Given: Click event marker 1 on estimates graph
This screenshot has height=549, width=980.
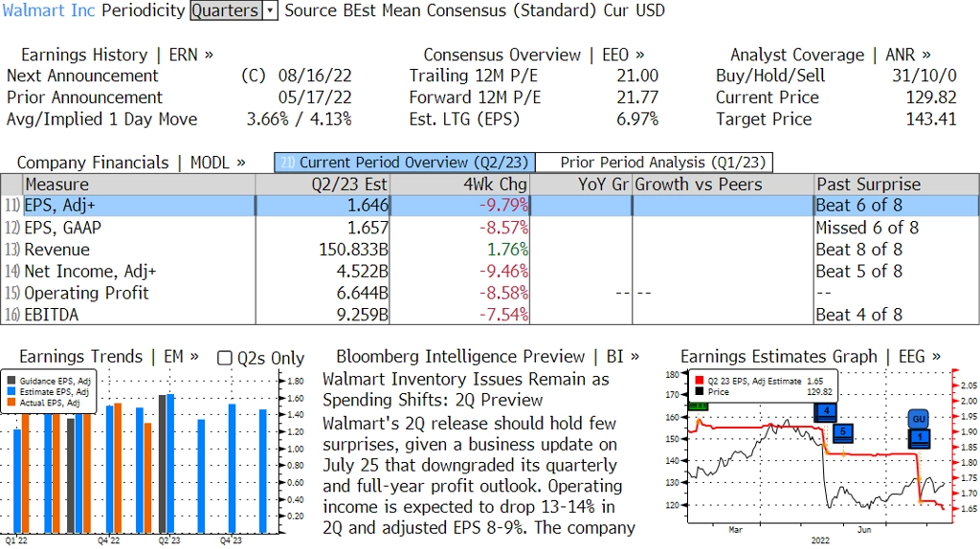Looking at the screenshot, I should pos(920,439).
